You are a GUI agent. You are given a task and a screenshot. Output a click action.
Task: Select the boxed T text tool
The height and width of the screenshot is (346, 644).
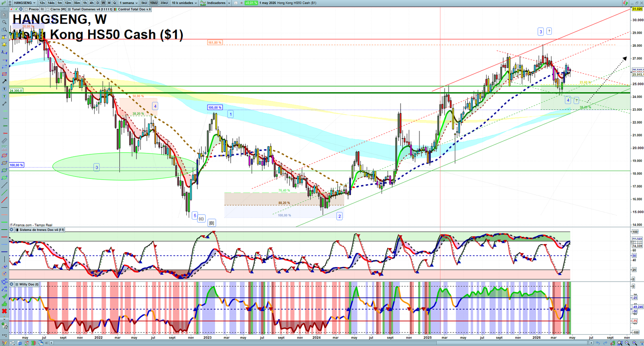(x=5, y=89)
